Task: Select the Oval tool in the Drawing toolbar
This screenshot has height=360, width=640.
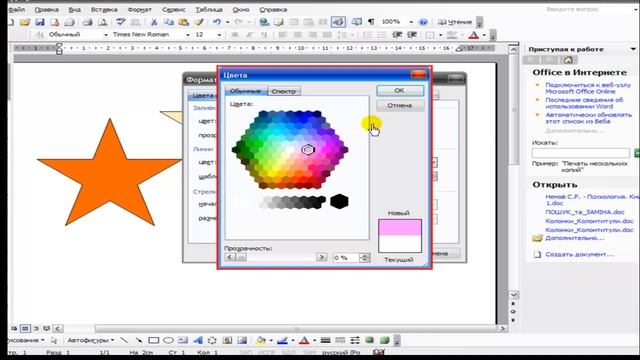Action: pyautogui.click(x=168, y=340)
